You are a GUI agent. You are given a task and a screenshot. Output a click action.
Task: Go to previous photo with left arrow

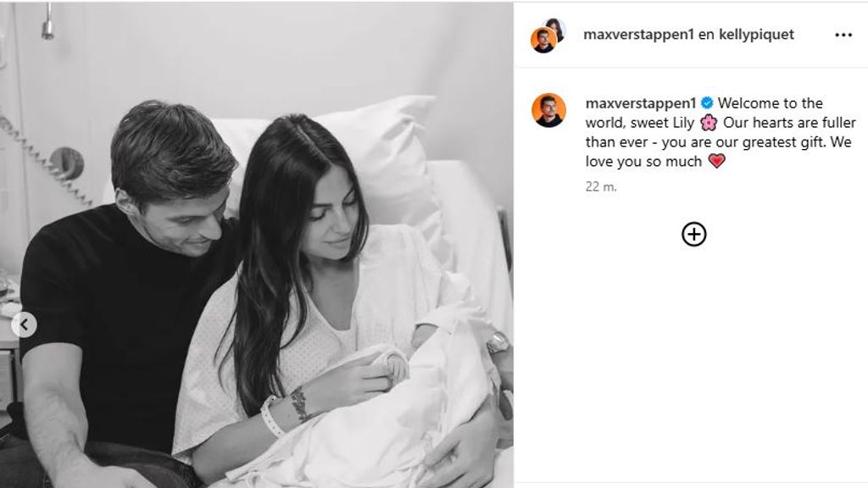click(24, 324)
